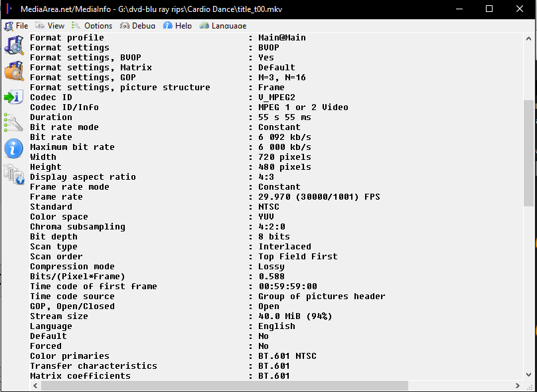
Task: Open the Language menu
Action: (x=223, y=26)
